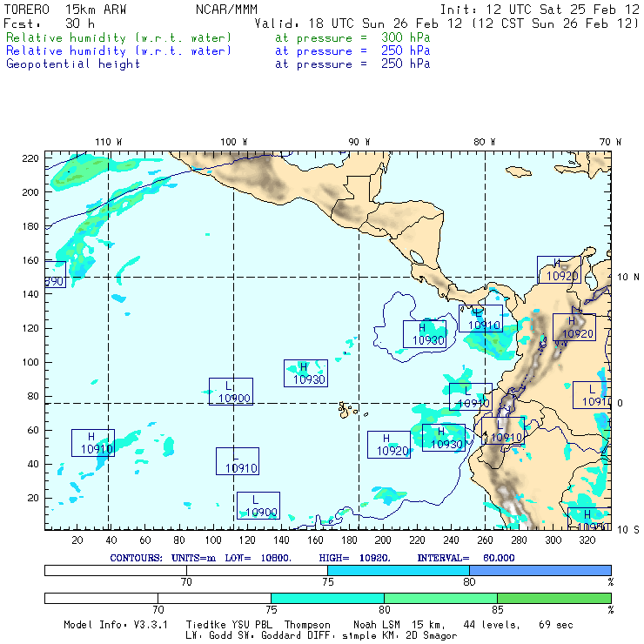
Task: Click the 'Tiedtke YSU PBL' text
Action: coord(229,625)
